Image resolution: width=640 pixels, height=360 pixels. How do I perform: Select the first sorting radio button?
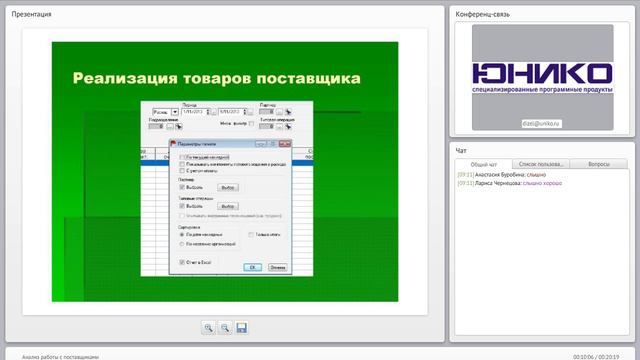click(182, 235)
